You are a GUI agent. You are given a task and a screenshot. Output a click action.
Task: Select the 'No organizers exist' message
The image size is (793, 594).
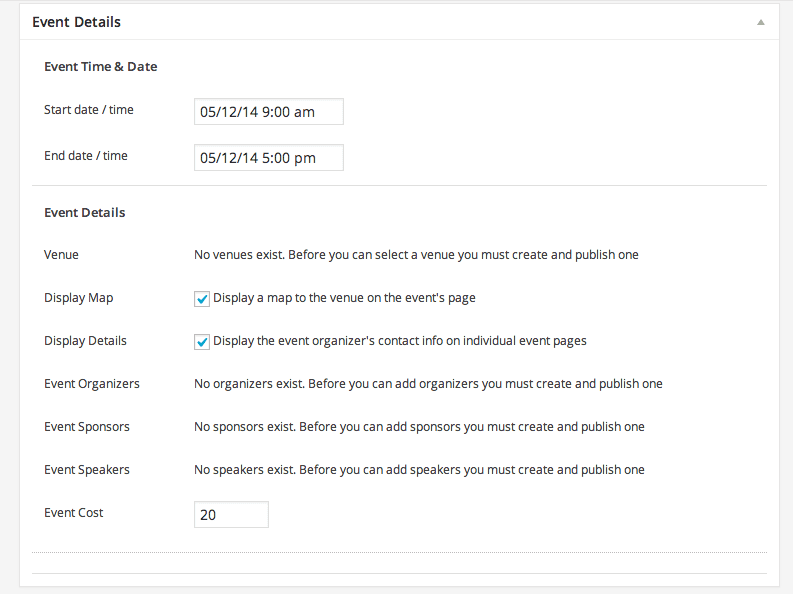tap(428, 384)
